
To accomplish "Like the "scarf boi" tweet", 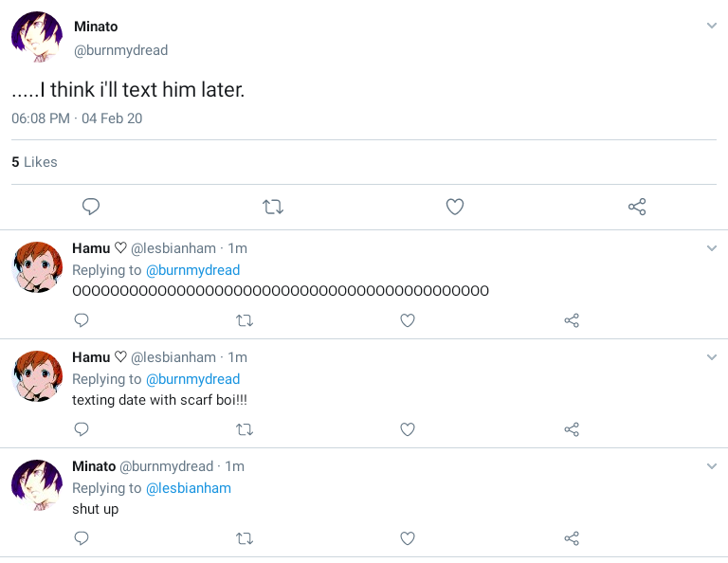I will [x=408, y=429].
